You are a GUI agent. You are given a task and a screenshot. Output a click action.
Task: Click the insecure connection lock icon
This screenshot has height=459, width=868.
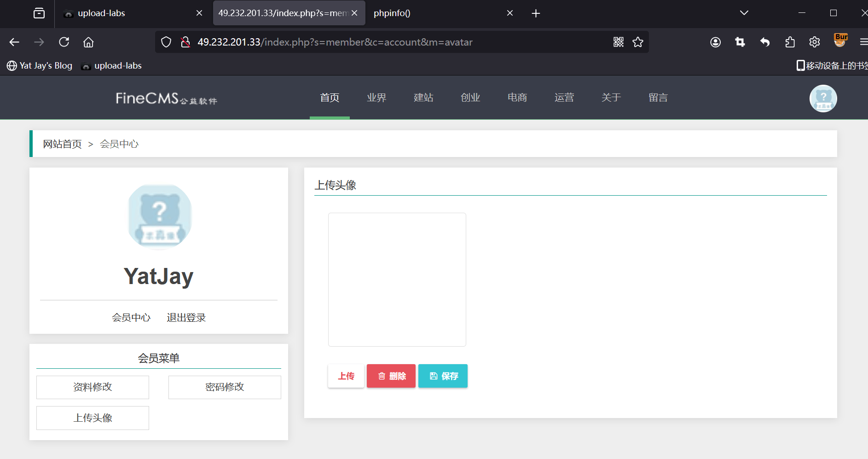pyautogui.click(x=185, y=42)
